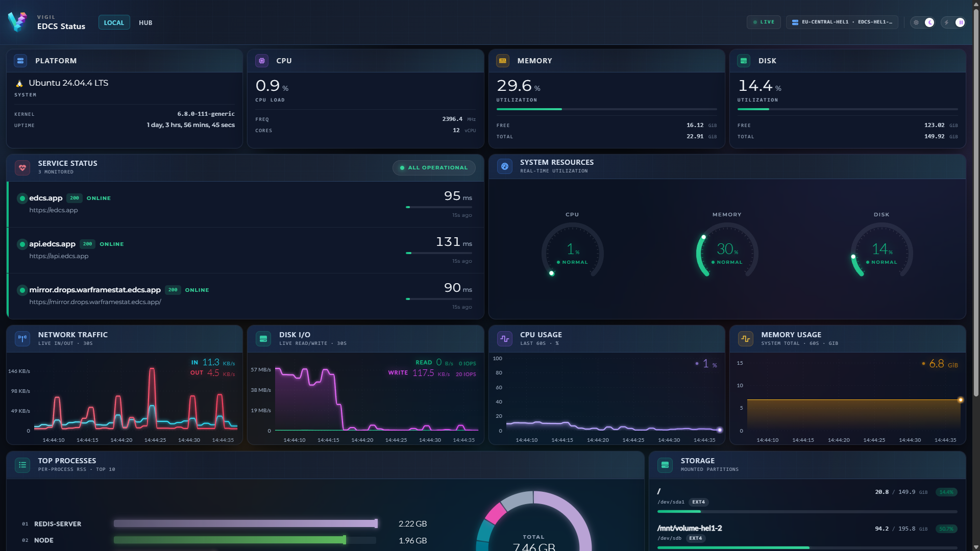Click the edcs.app 95 ms latency bar
Image resolution: width=980 pixels, height=551 pixels.
(439, 207)
